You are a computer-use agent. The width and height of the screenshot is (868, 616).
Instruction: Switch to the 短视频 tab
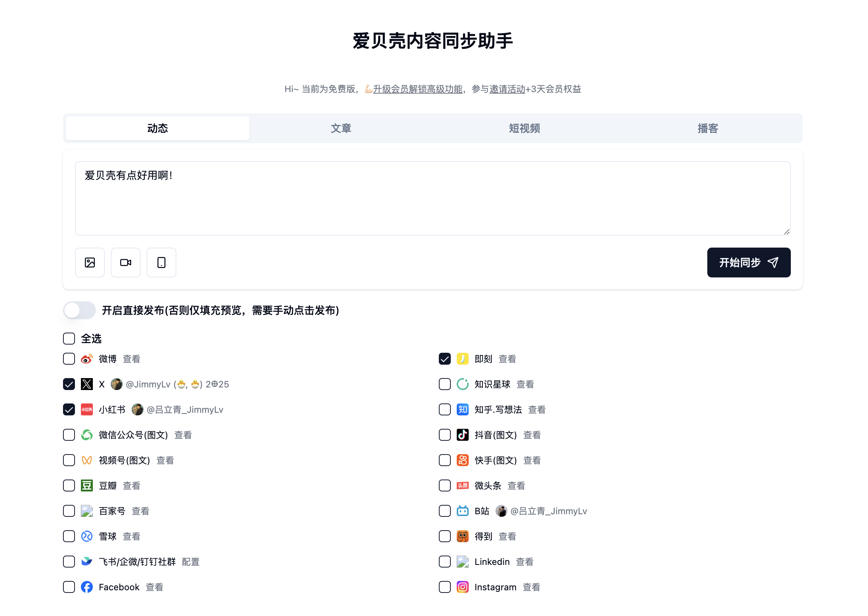pyautogui.click(x=525, y=129)
